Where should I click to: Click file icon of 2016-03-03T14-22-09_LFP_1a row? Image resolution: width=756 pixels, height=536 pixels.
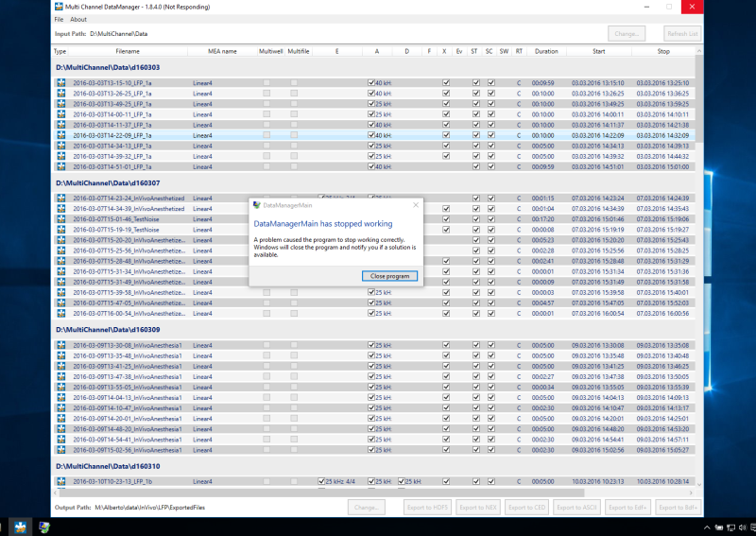pos(61,135)
